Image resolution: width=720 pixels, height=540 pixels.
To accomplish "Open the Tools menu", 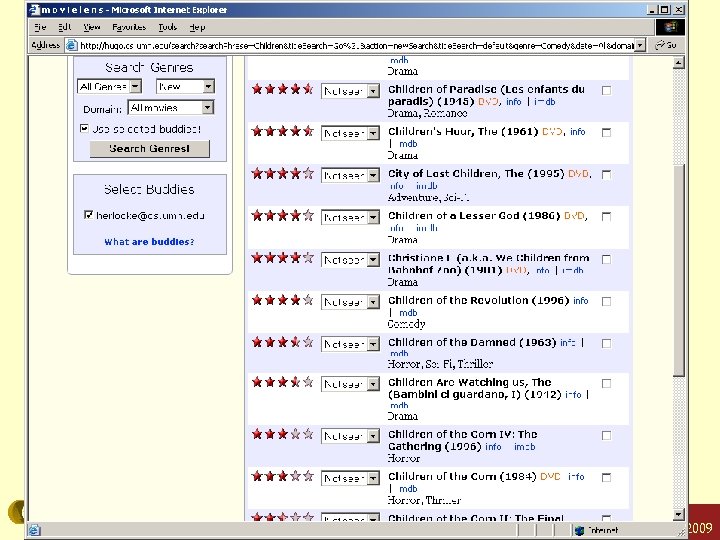I will coord(168,28).
